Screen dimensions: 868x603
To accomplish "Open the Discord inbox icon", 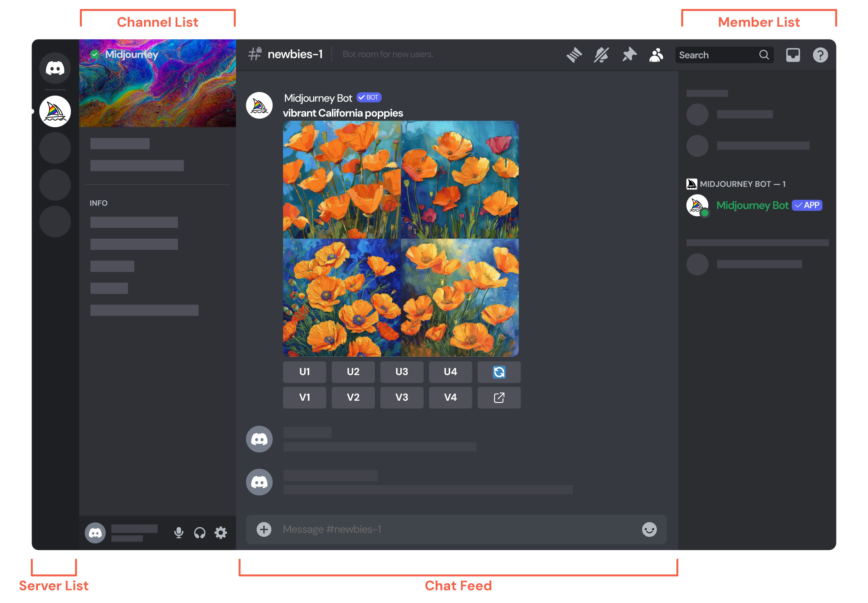I will (x=793, y=55).
